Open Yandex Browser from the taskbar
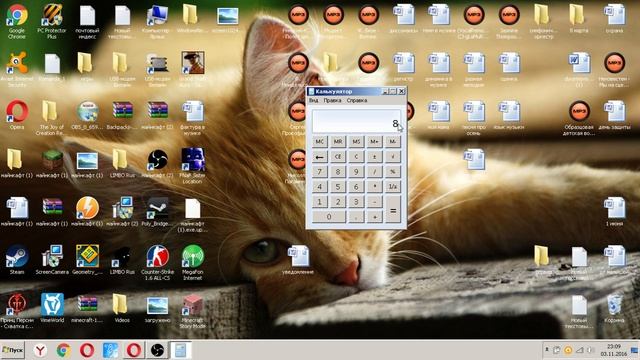Image resolution: width=640 pixels, height=360 pixels. (40, 350)
